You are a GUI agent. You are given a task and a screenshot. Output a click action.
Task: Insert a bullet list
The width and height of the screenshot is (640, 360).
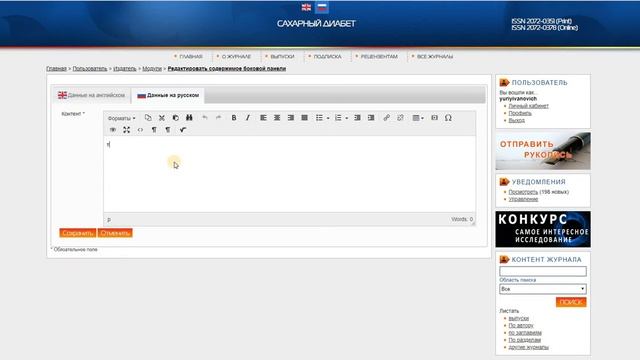[x=319, y=118]
